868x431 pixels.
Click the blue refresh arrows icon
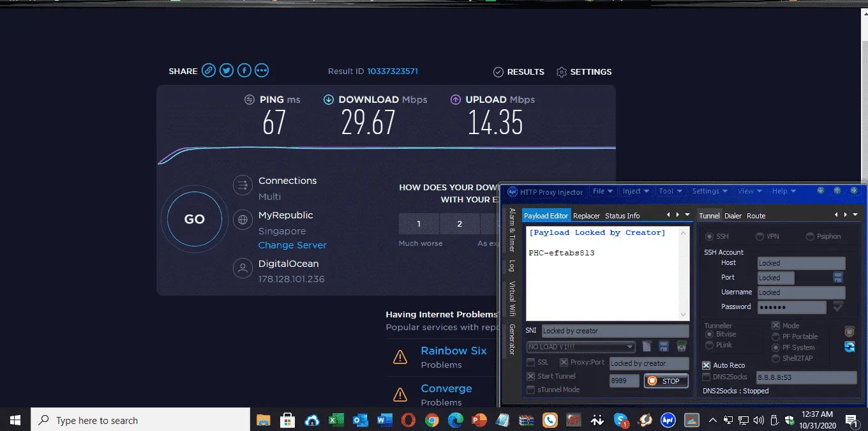coord(849,347)
